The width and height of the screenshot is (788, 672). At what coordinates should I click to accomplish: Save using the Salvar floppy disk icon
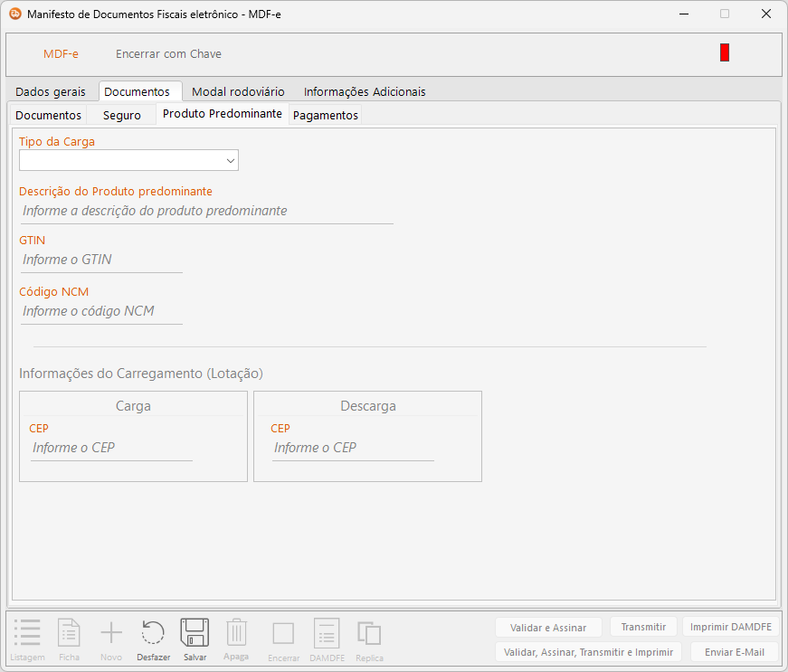click(x=195, y=633)
